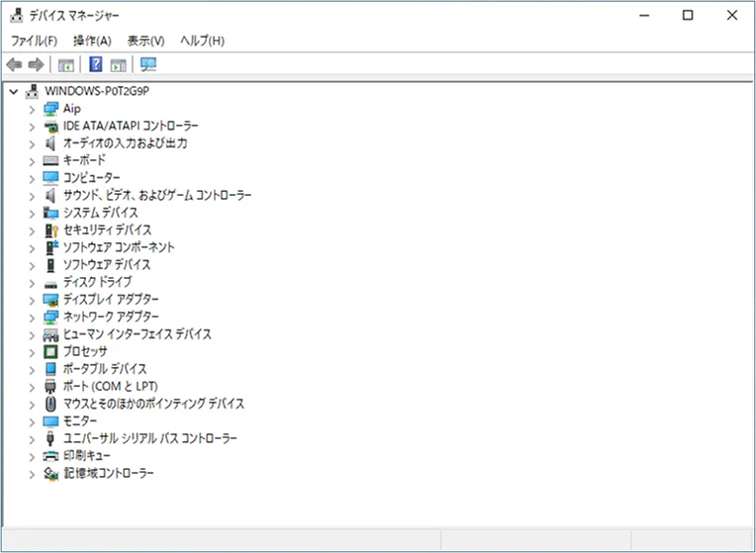Select ユニバーサル シリアル バス コントローラー label

(x=150, y=438)
